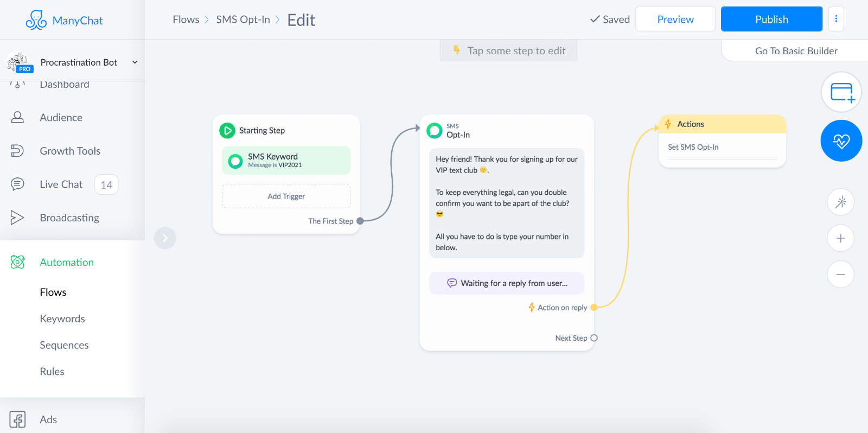Click the add content card icon
Screen dimensions: 868x433
click(x=841, y=92)
